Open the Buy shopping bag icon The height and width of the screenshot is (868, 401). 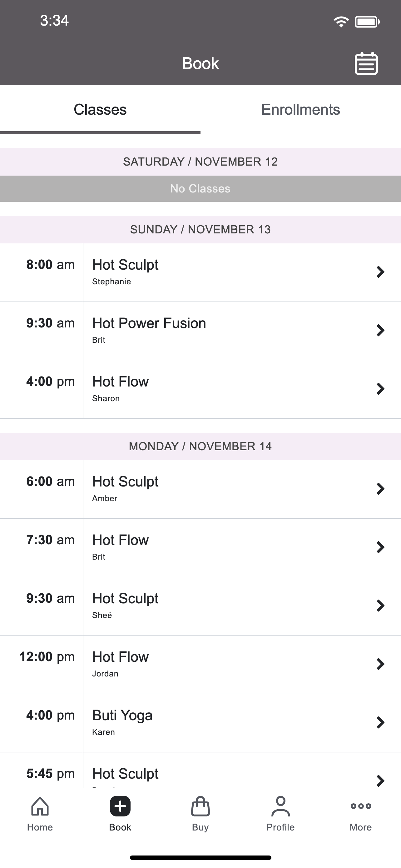(200, 806)
